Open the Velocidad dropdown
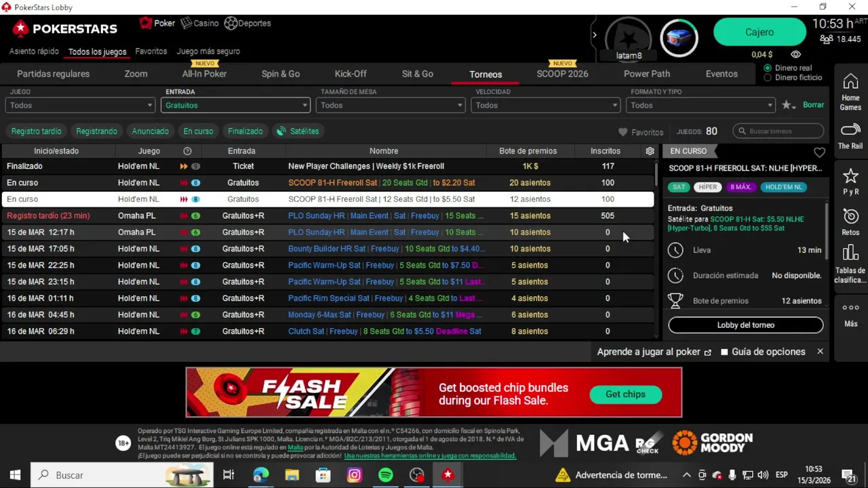This screenshot has height=488, width=868. [x=545, y=105]
